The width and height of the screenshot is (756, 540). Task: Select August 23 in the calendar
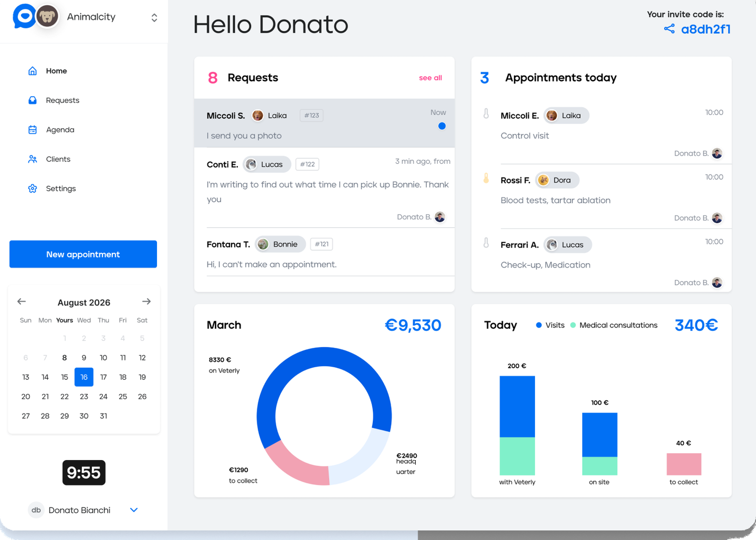pyautogui.click(x=84, y=397)
